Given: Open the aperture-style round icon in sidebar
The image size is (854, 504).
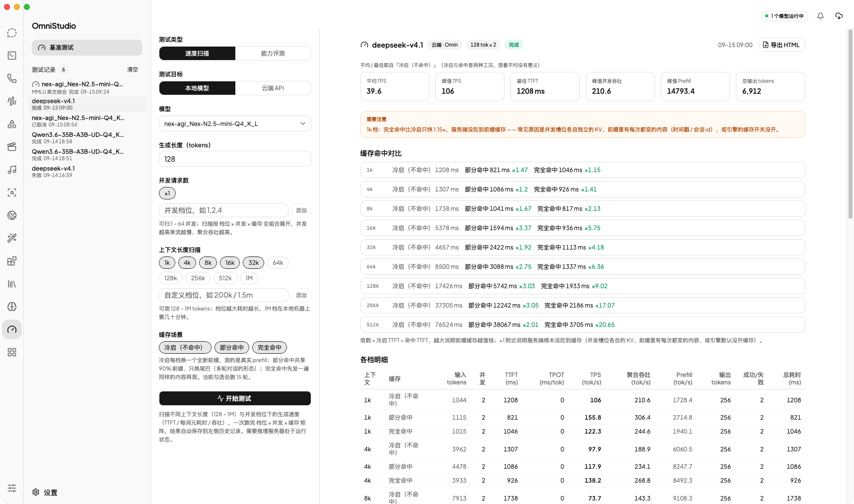Looking at the screenshot, I should (x=12, y=215).
